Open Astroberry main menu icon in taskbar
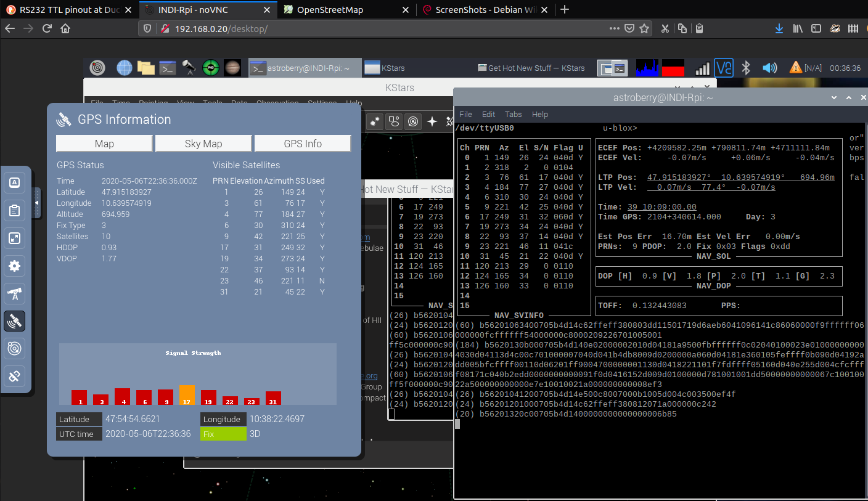Viewport: 868px width, 501px height. 97,68
